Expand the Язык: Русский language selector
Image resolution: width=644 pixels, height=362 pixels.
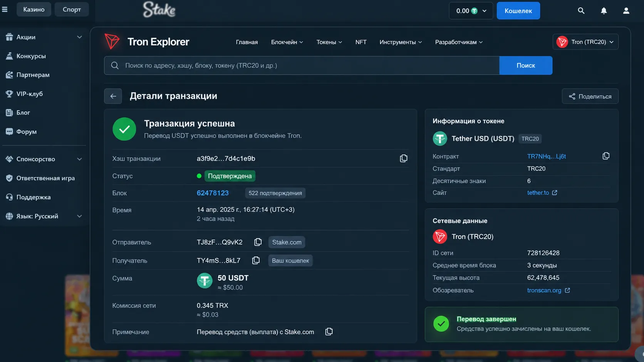point(79,216)
